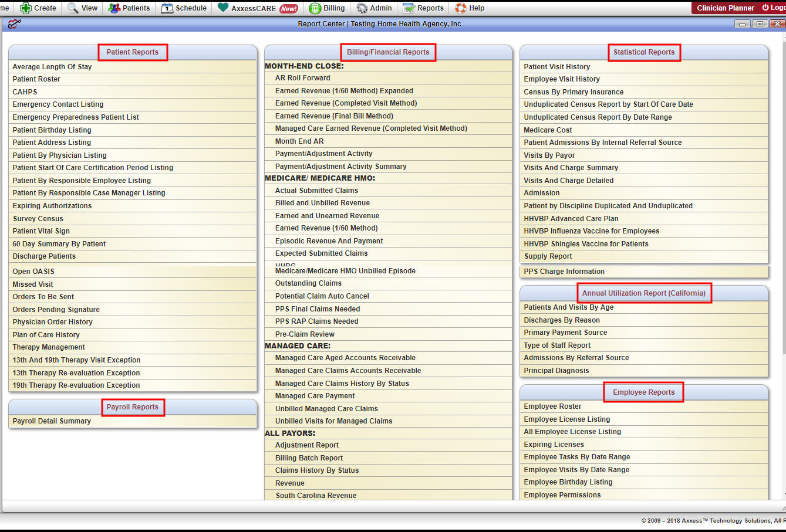This screenshot has height=532, width=786.
Task: Open the Payroll Detail Summary report
Action: click(x=52, y=421)
